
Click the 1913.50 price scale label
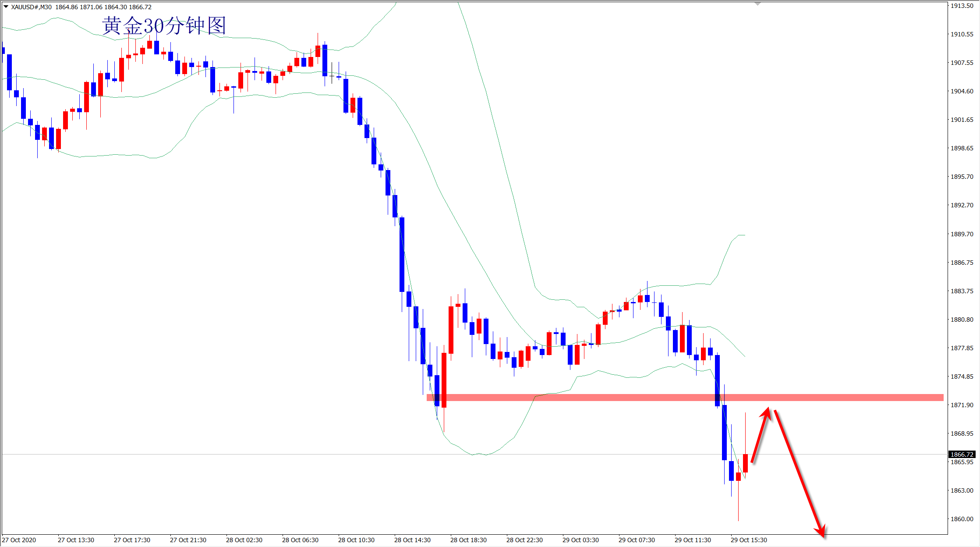tap(962, 6)
